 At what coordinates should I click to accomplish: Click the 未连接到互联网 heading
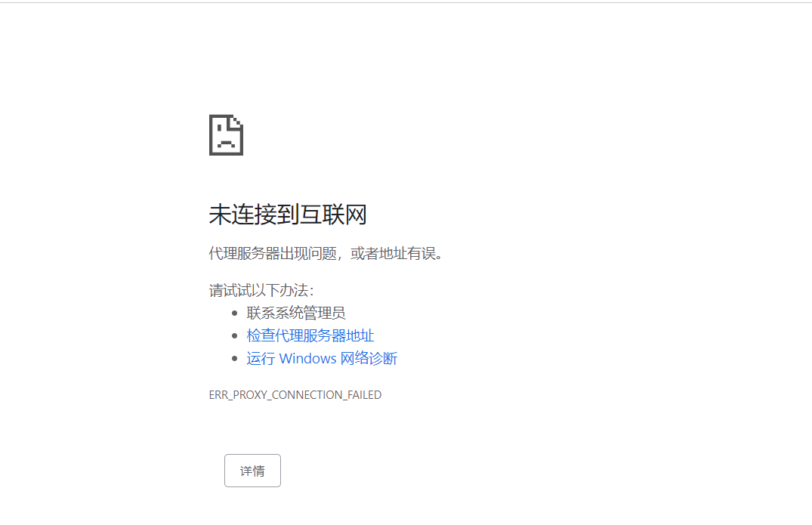tap(287, 215)
